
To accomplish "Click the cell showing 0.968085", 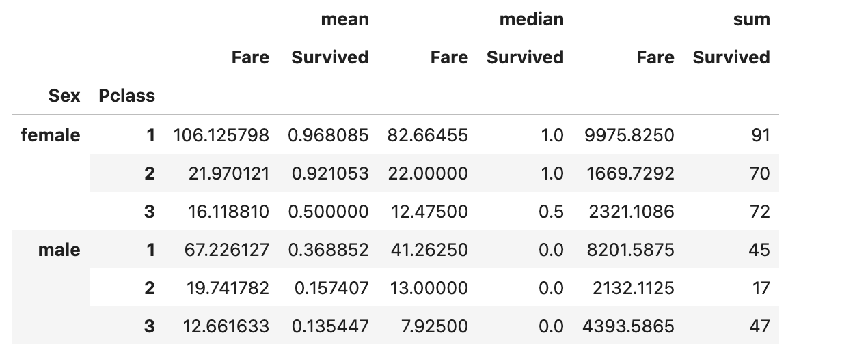I will pyautogui.click(x=328, y=135).
